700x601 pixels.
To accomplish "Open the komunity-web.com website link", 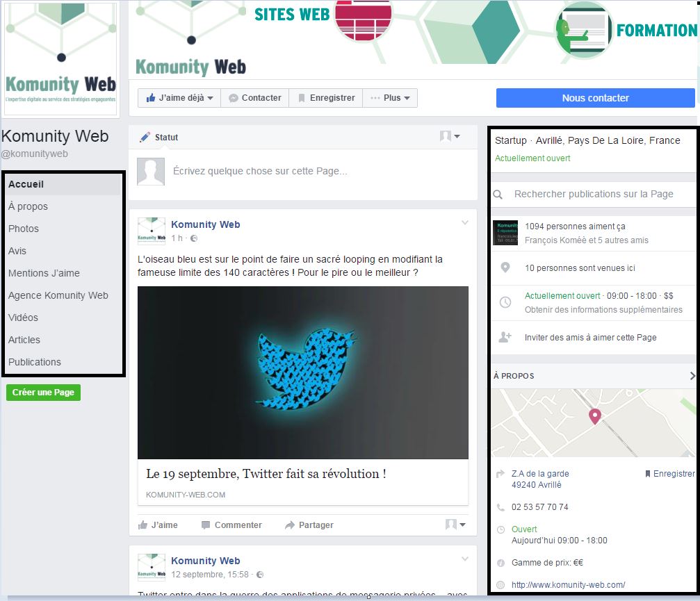I will click(568, 585).
